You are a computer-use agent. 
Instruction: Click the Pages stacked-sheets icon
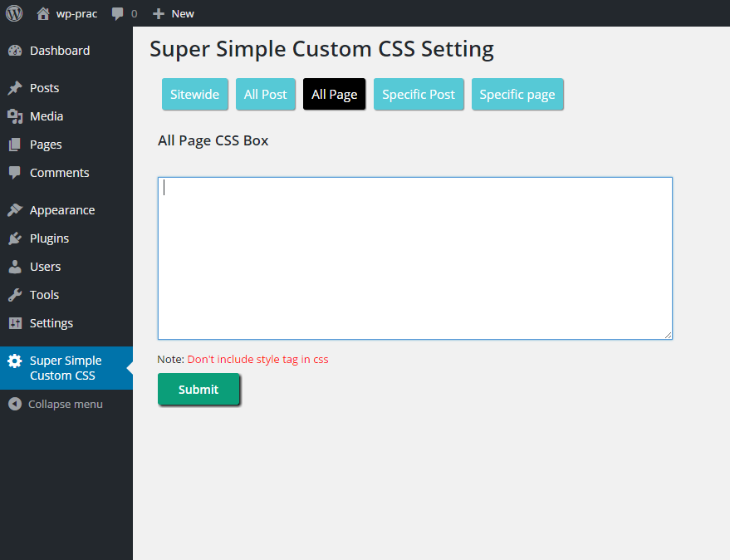coord(15,145)
